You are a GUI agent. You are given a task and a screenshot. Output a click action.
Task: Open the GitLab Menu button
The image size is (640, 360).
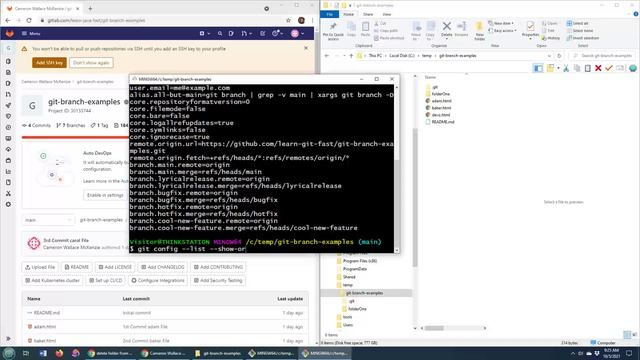31,33
